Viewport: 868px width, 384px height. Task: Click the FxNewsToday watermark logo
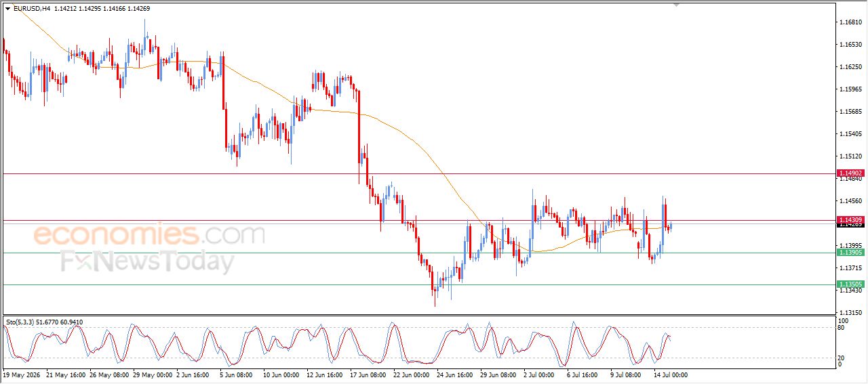pyautogui.click(x=148, y=261)
